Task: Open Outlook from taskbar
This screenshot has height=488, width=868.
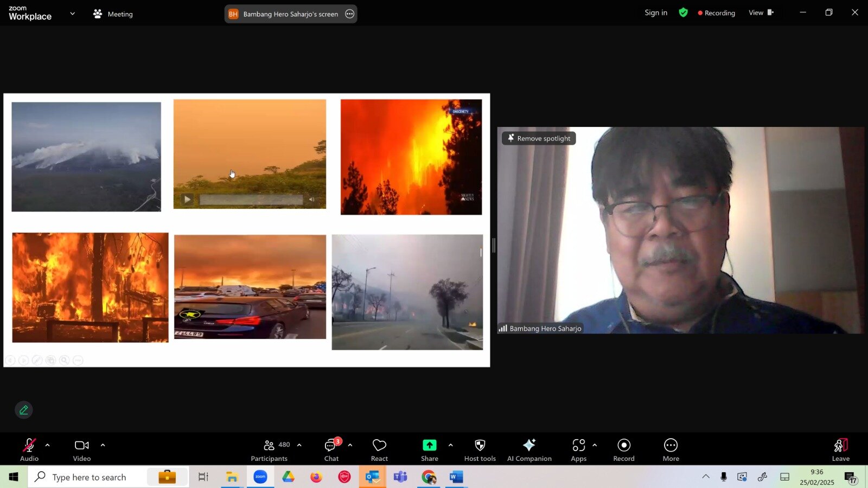Action: tap(372, 477)
